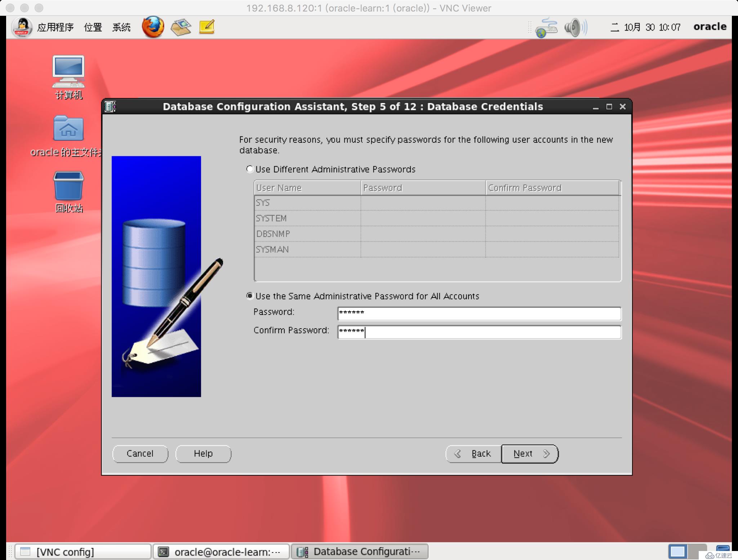
Task: Click the Firefox browser icon in taskbar
Action: (152, 27)
